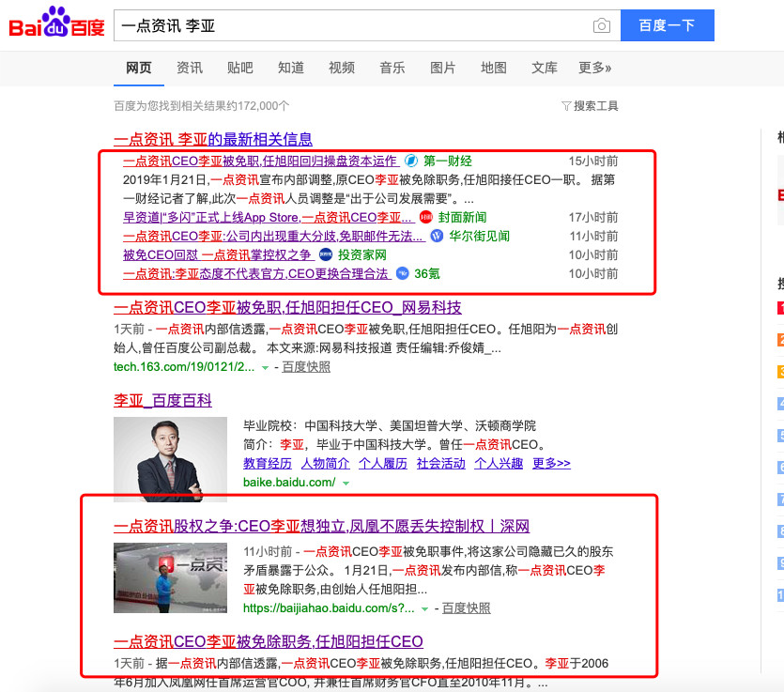Click the 36氪 source icon

402,273
